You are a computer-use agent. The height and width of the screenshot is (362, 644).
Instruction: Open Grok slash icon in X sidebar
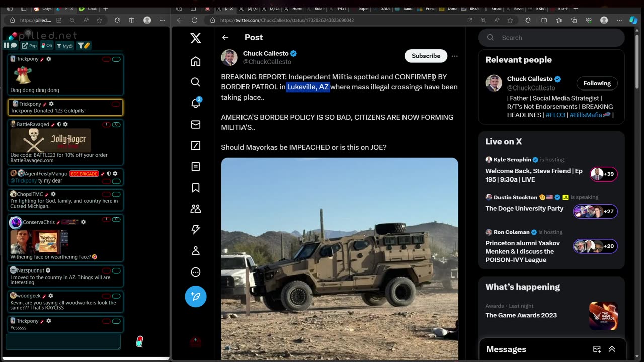pos(196,145)
